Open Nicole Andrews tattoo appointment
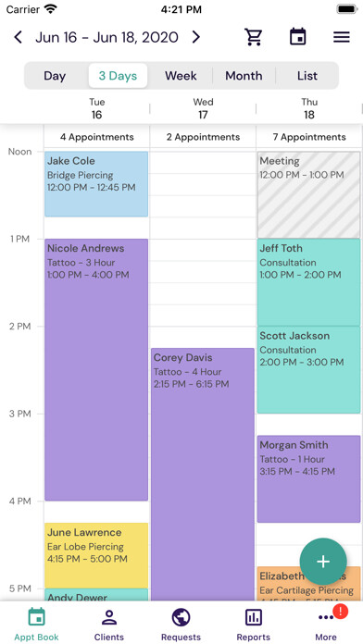This screenshot has width=363, height=644. tap(96, 369)
